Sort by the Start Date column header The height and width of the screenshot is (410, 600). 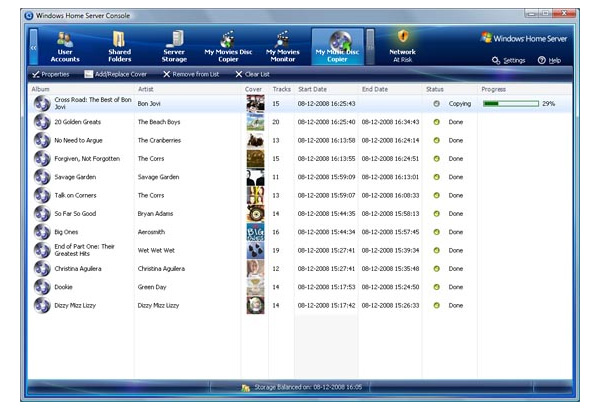pos(315,89)
